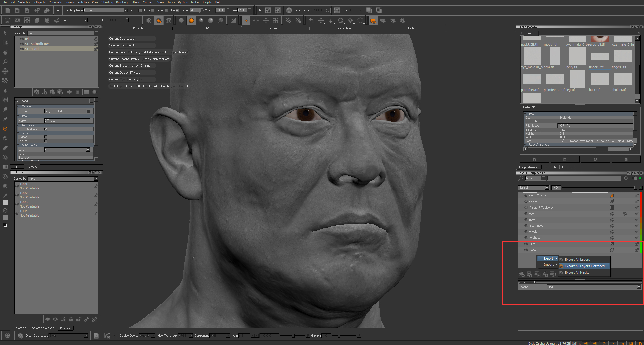Uncheck the Cast Shadows checkbox

[x=46, y=129]
